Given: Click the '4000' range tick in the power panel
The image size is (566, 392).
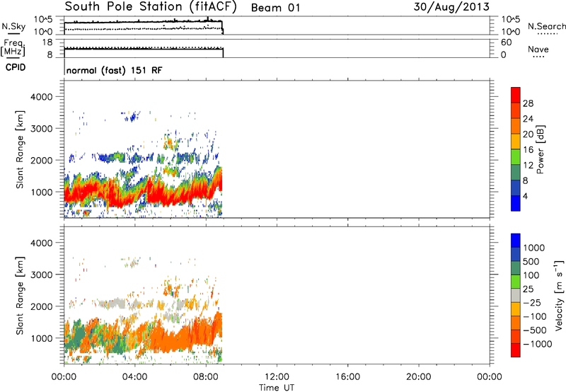Looking at the screenshot, I should pos(42,97).
